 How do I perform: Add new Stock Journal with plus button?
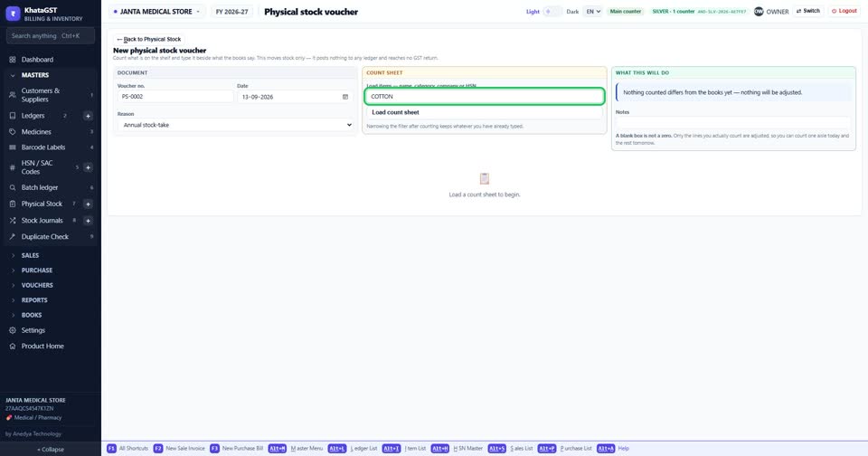(88, 221)
